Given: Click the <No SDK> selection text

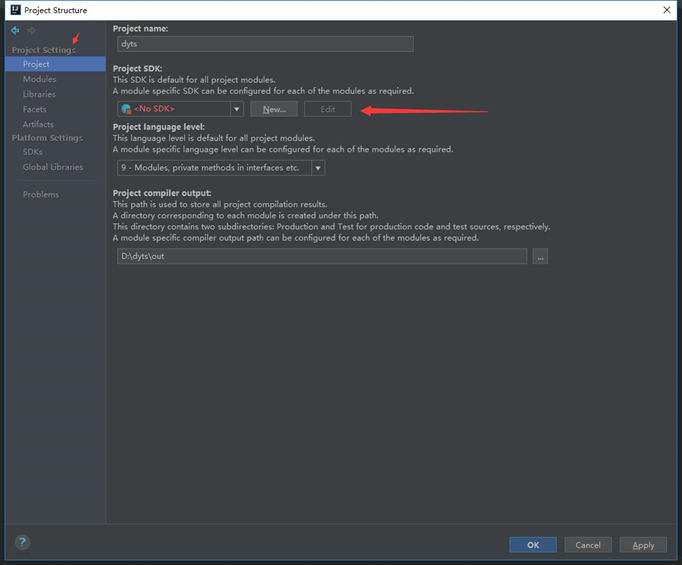Looking at the screenshot, I should [154, 109].
